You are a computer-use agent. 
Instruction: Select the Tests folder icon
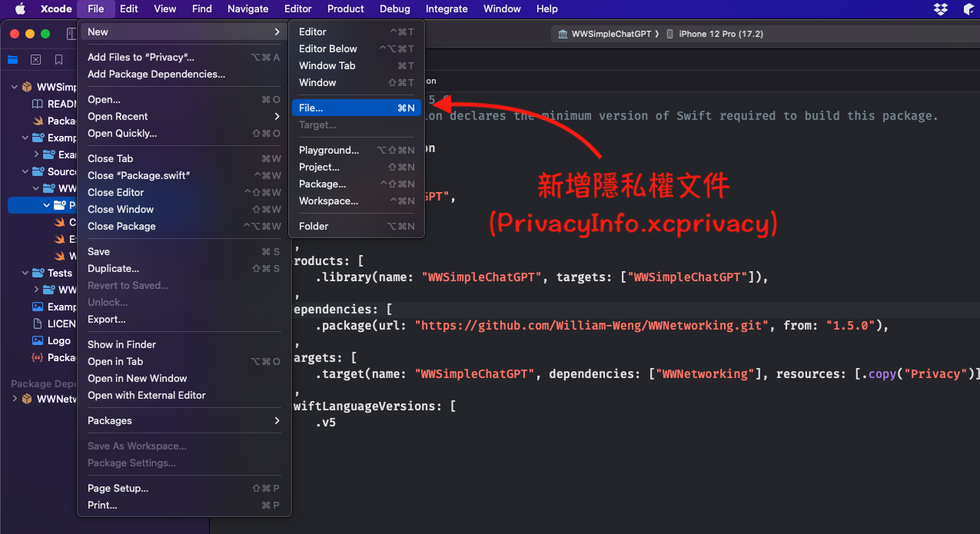pyautogui.click(x=38, y=273)
